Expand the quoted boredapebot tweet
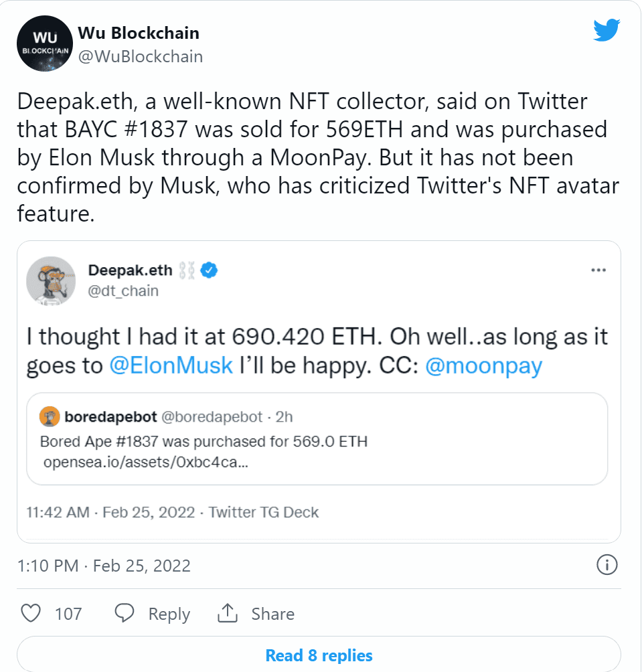Screen dimensions: 642x672 [319, 439]
